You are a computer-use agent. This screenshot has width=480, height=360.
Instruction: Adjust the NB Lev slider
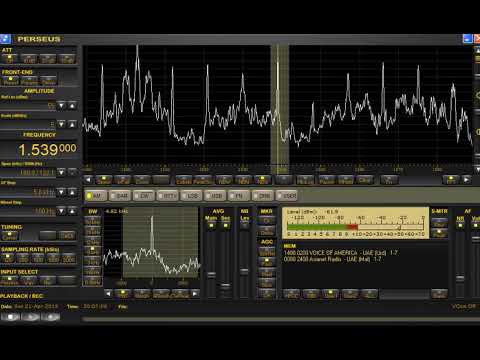pos(244,271)
